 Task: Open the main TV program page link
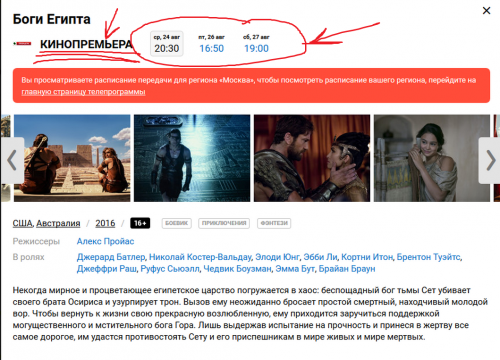tap(83, 92)
